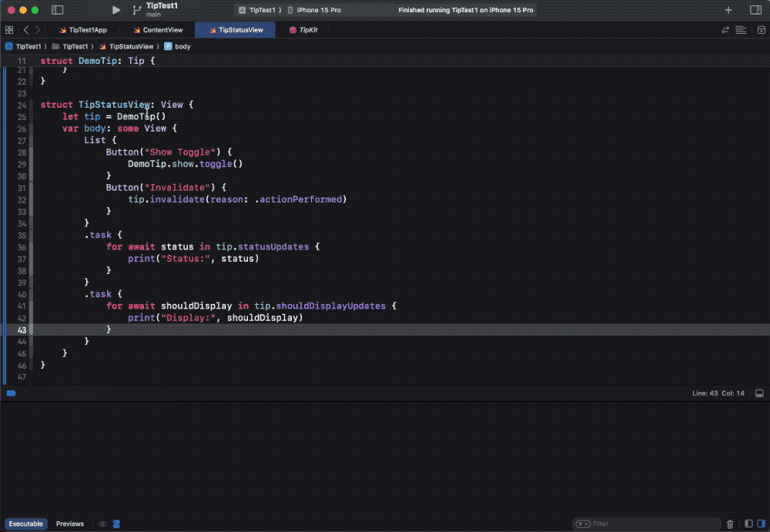Viewport: 770px width, 532px height.
Task: Open the TipKit tab
Action: pyautogui.click(x=303, y=30)
